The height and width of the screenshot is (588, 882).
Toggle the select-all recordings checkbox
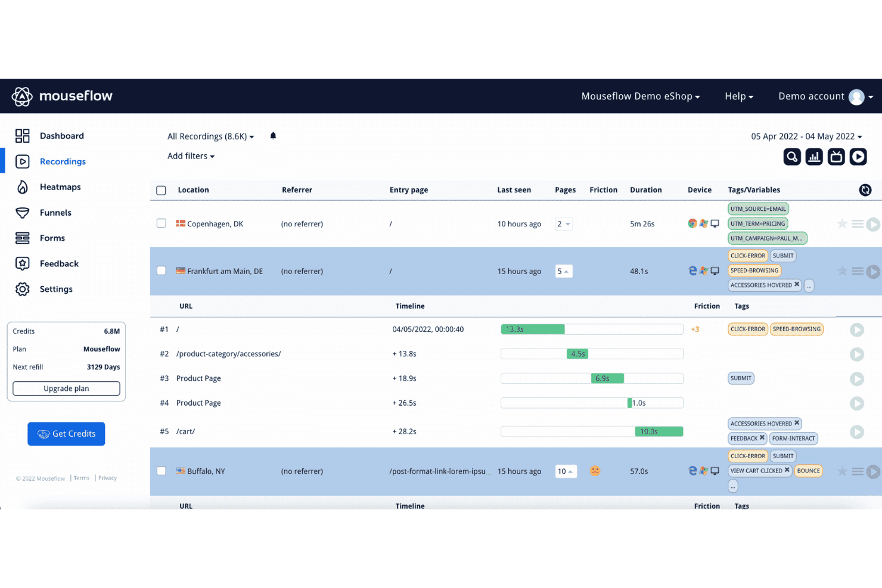coord(161,191)
